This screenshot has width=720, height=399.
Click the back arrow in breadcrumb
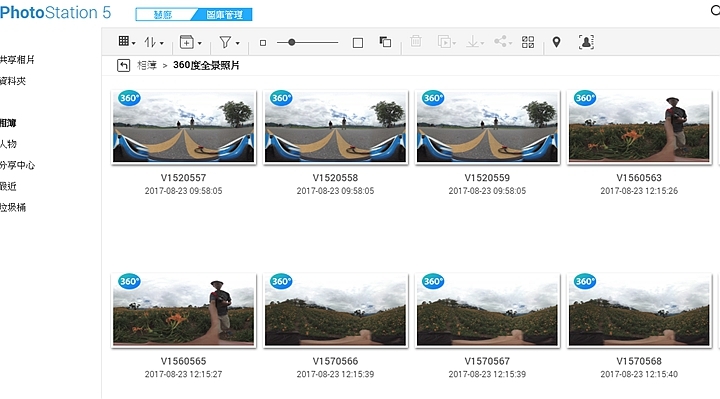[123, 66]
